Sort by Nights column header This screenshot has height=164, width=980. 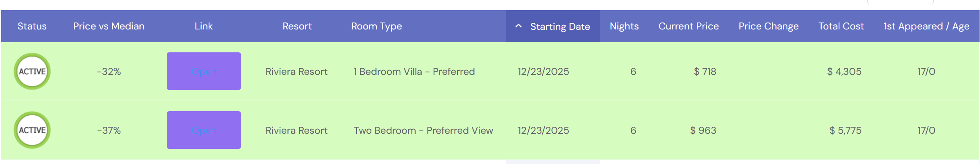pyautogui.click(x=624, y=26)
